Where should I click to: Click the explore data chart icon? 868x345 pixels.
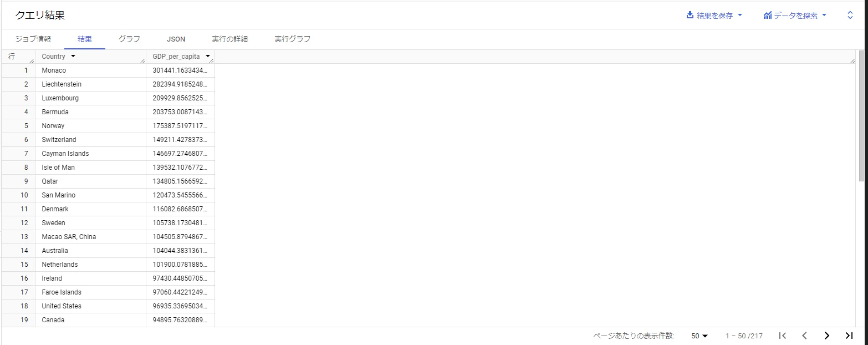(x=767, y=16)
